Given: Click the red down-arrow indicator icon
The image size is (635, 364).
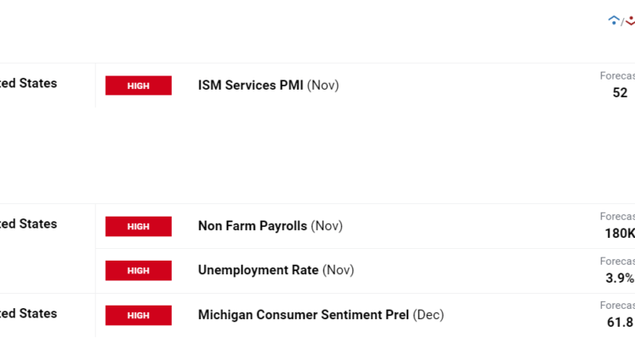Looking at the screenshot, I should click(630, 20).
